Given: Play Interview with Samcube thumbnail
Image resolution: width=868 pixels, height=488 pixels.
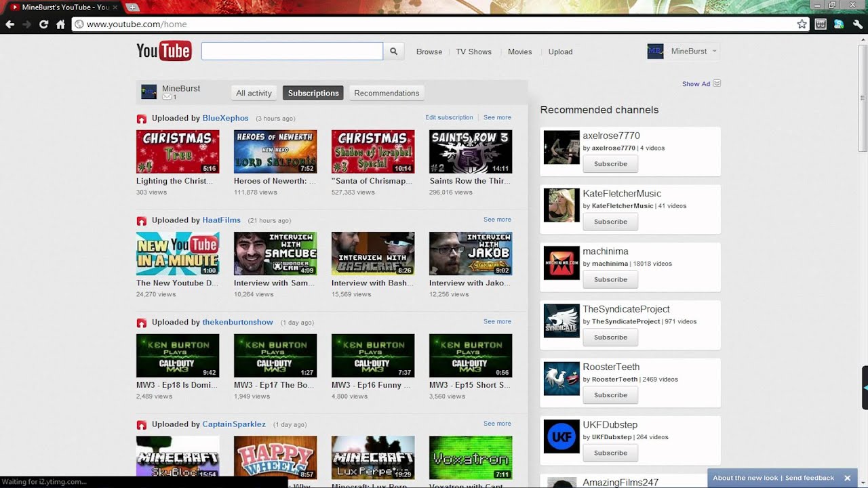Looking at the screenshot, I should (x=275, y=253).
